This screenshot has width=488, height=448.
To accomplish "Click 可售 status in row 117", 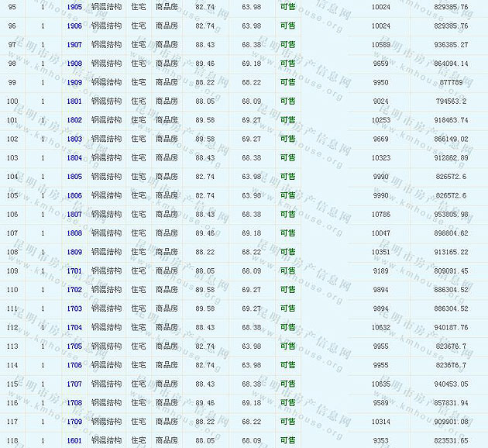I will click(x=287, y=422).
